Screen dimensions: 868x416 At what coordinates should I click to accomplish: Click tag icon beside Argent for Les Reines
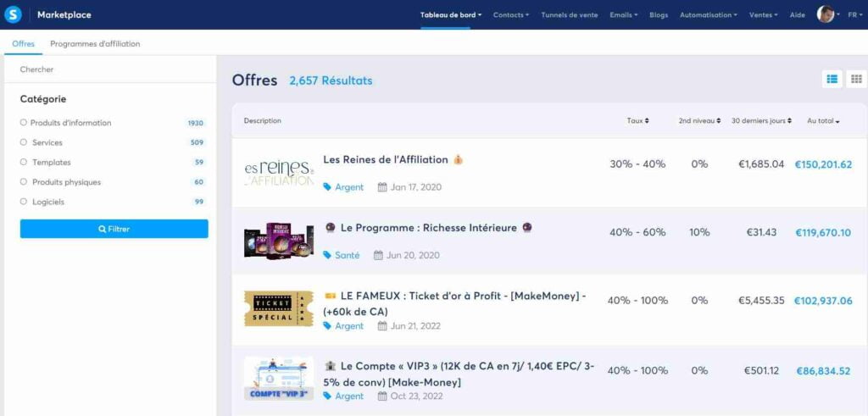click(x=328, y=187)
